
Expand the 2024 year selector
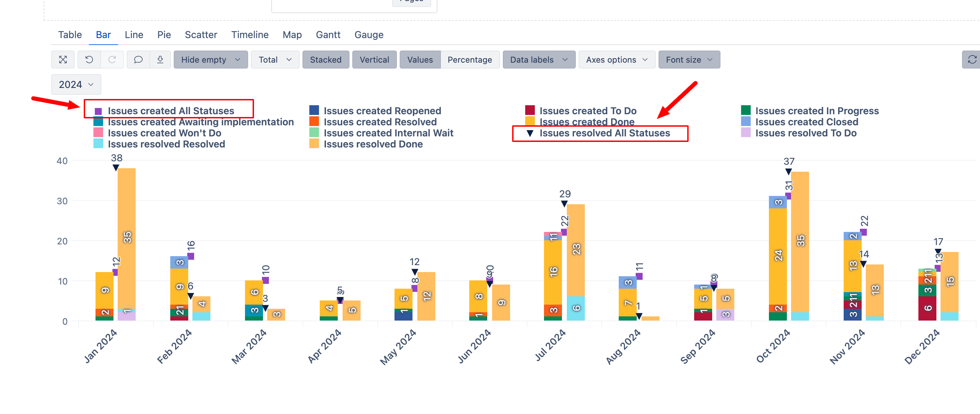coord(76,84)
